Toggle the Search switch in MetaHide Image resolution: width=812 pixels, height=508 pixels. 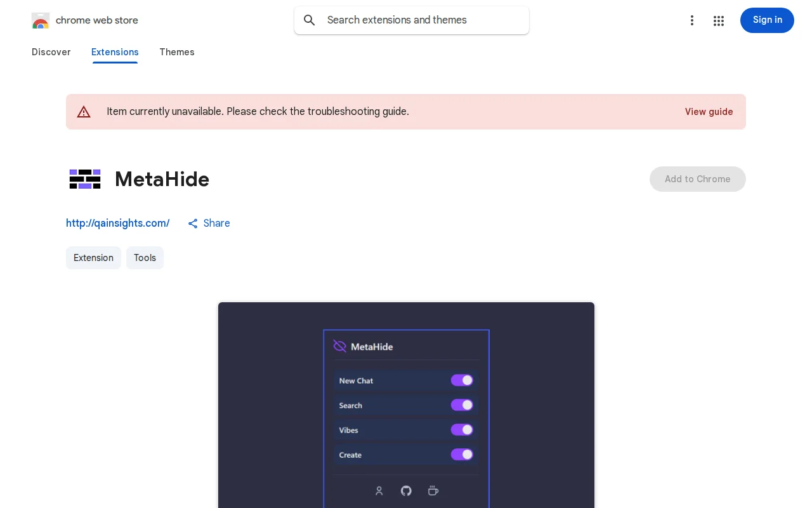click(462, 405)
